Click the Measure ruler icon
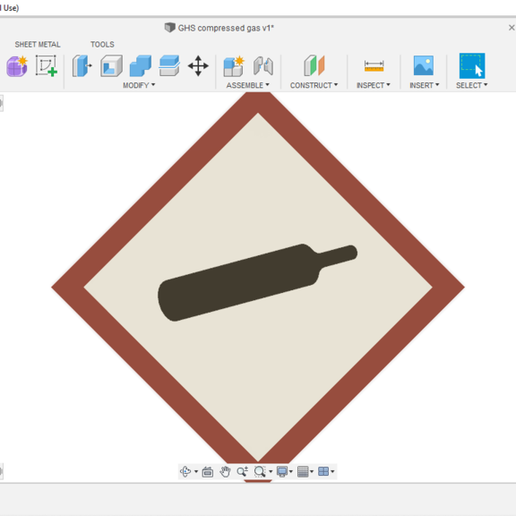 point(374,66)
